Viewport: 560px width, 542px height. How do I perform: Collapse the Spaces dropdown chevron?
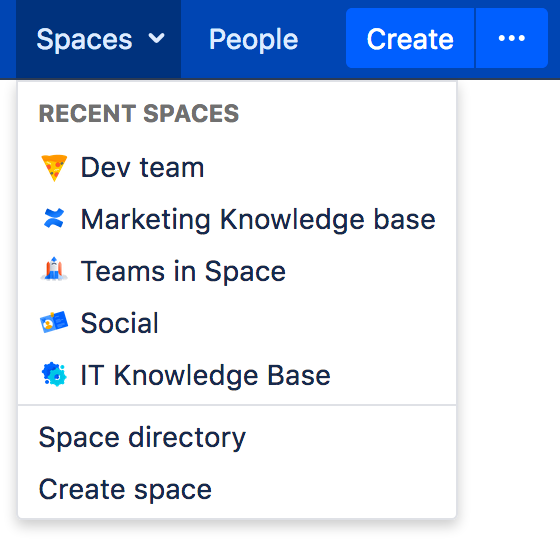coord(156,37)
